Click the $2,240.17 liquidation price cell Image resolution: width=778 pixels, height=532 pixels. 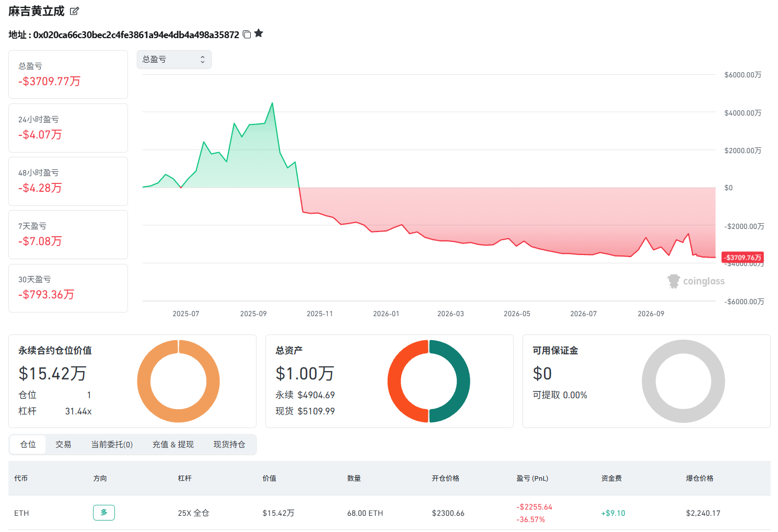[703, 513]
